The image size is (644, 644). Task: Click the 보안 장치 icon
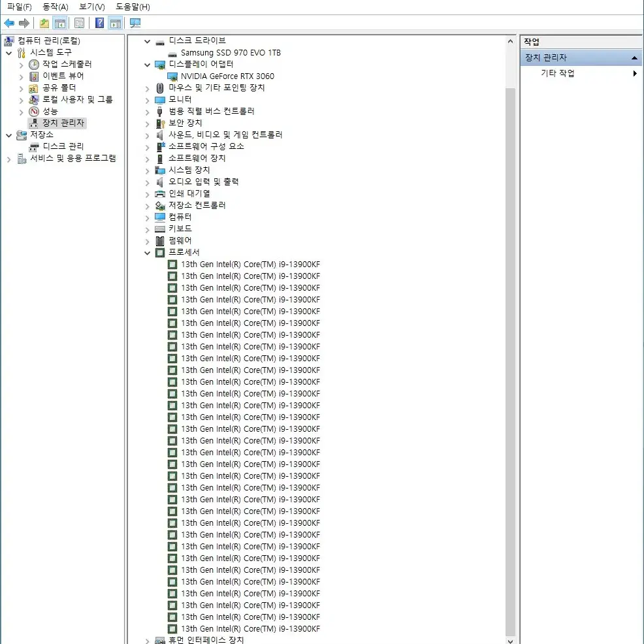pyautogui.click(x=160, y=123)
